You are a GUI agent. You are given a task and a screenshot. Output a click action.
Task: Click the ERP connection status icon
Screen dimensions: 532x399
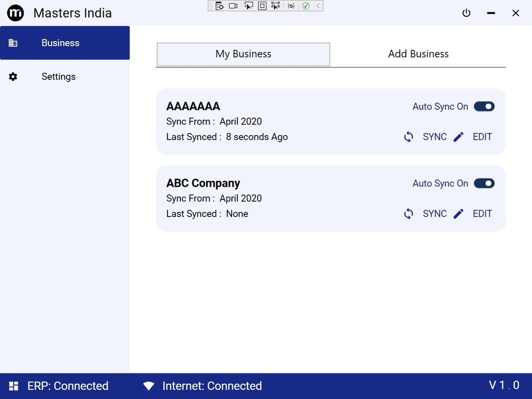(15, 386)
